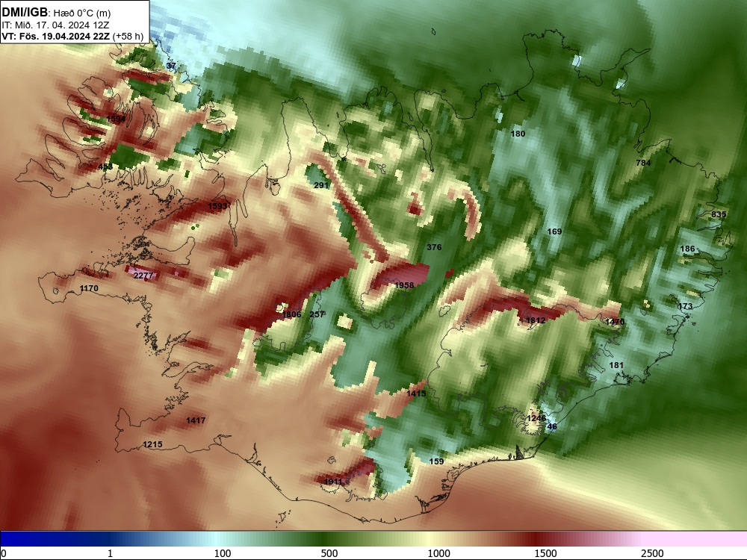Click the color scale label 500
The image size is (747, 560).
329,553
